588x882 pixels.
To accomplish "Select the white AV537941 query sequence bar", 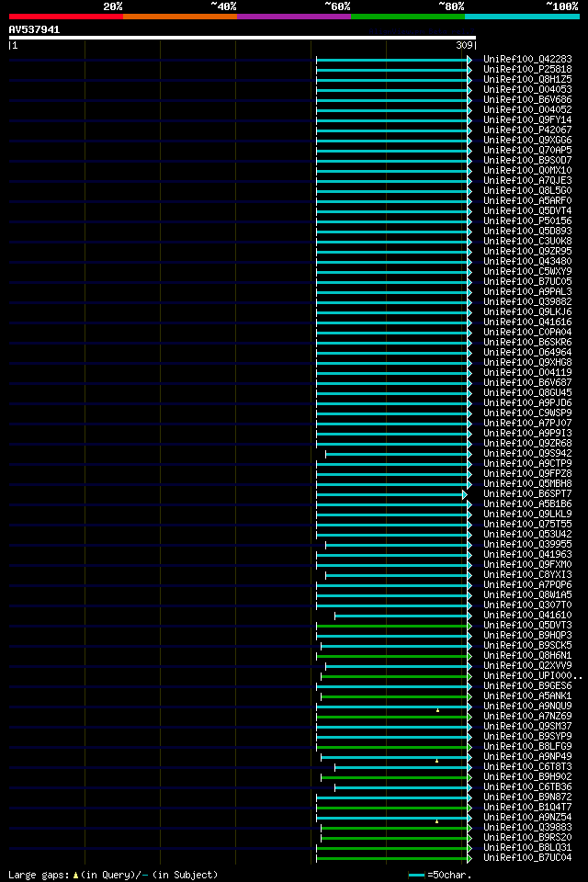I will coord(243,38).
